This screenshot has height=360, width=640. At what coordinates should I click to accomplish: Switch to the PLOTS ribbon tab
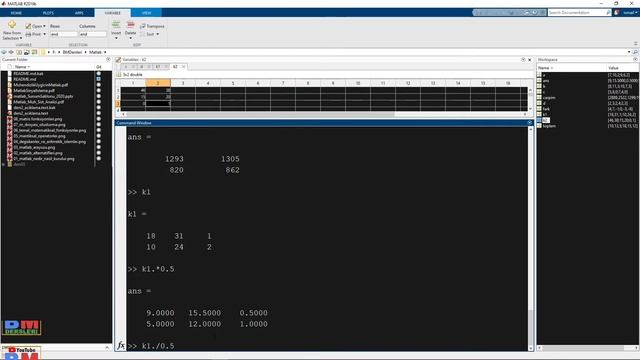pos(48,13)
